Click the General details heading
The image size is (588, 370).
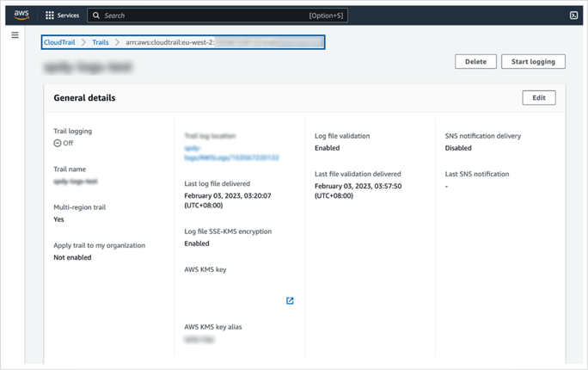coord(84,98)
